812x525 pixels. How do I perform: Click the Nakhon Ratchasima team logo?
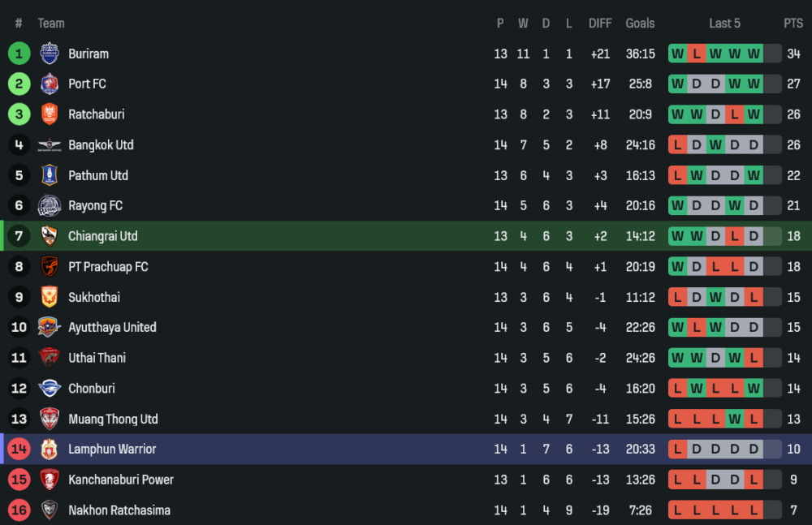50,510
